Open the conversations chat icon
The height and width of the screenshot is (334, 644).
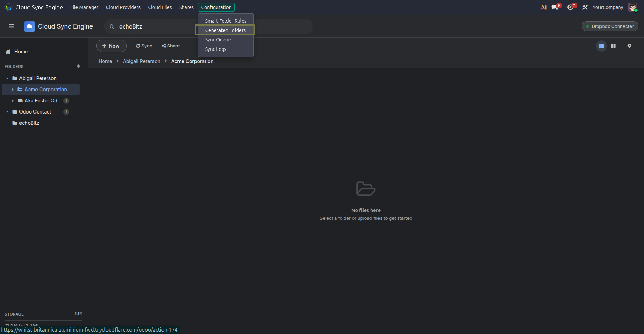pos(555,7)
